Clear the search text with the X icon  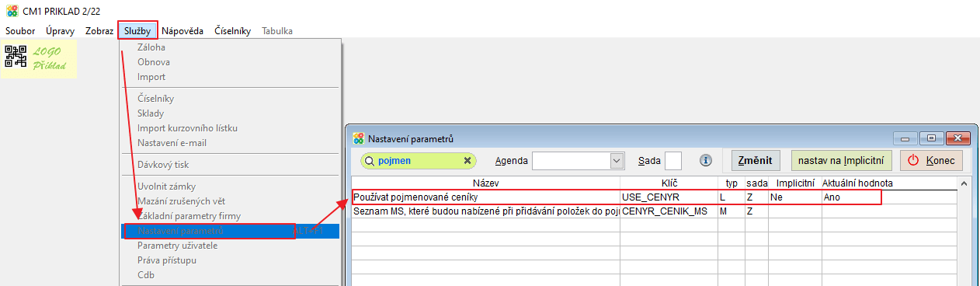point(467,161)
